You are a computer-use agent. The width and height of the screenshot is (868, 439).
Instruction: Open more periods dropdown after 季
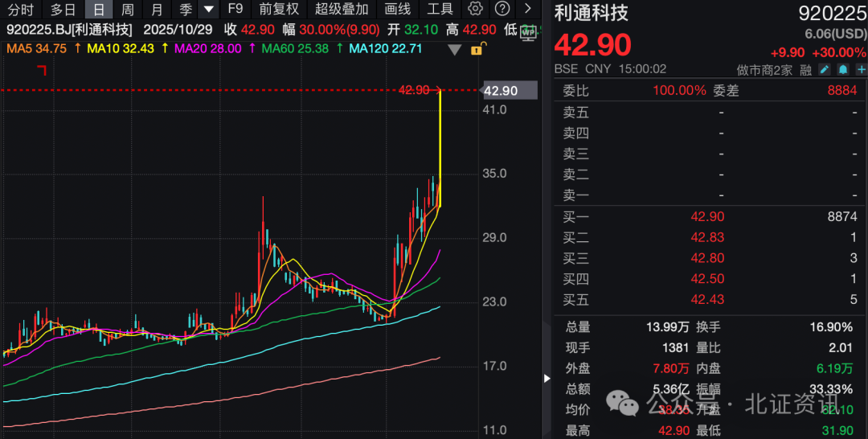(208, 9)
